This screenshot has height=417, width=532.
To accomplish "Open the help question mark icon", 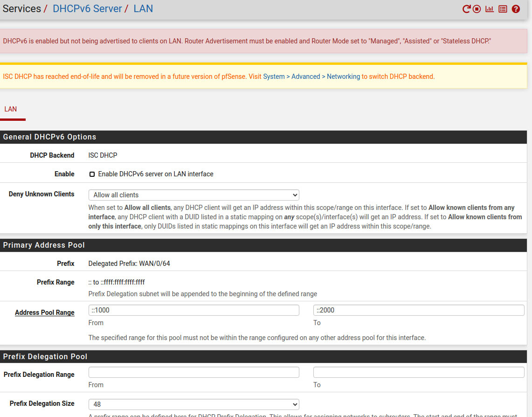I will click(x=516, y=9).
